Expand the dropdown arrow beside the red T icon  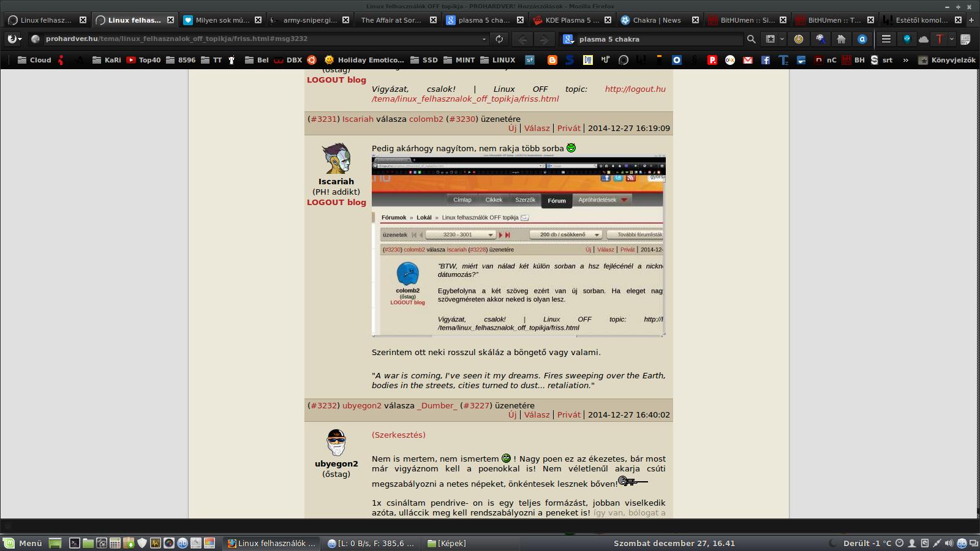tap(951, 39)
